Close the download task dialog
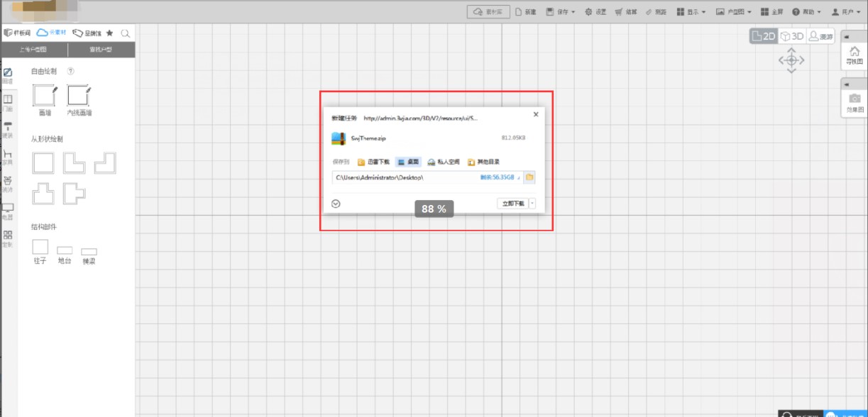The height and width of the screenshot is (417, 868). 536,114
